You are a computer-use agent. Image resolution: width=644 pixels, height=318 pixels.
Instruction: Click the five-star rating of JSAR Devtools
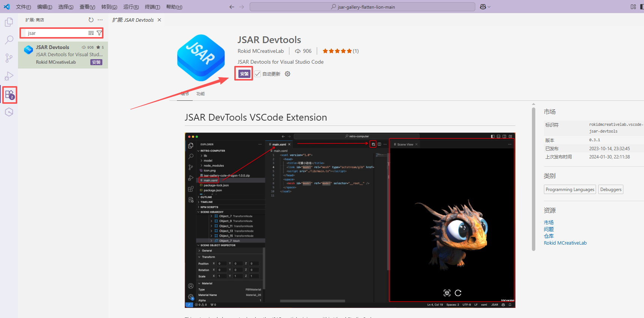(337, 51)
